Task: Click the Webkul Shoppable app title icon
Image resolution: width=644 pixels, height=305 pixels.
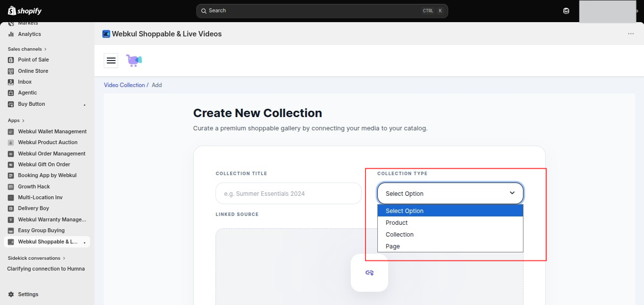Action: [x=106, y=34]
